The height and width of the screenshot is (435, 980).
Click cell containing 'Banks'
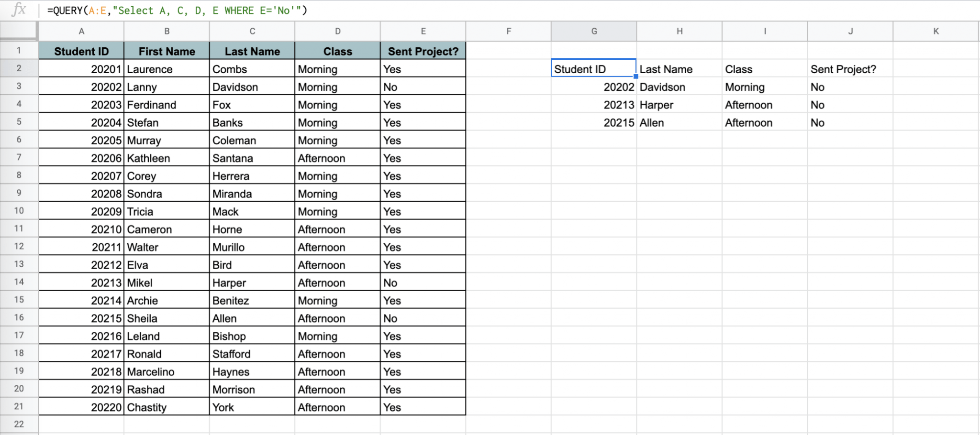click(252, 122)
